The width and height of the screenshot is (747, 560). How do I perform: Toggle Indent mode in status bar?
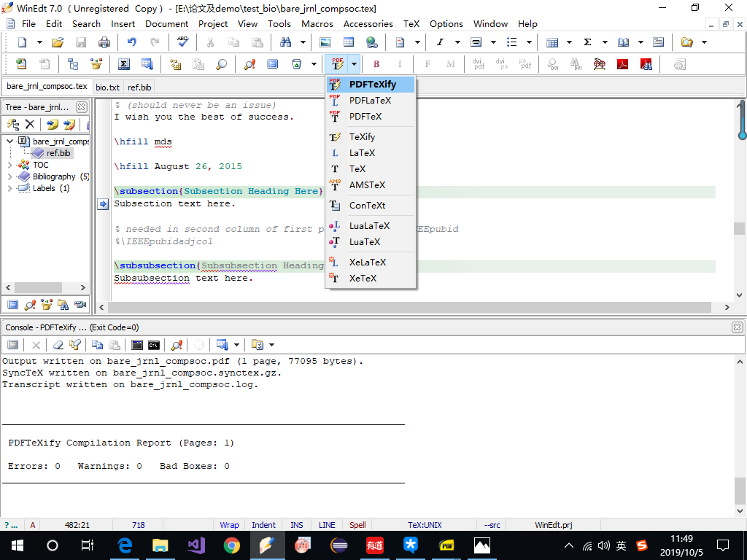[263, 525]
